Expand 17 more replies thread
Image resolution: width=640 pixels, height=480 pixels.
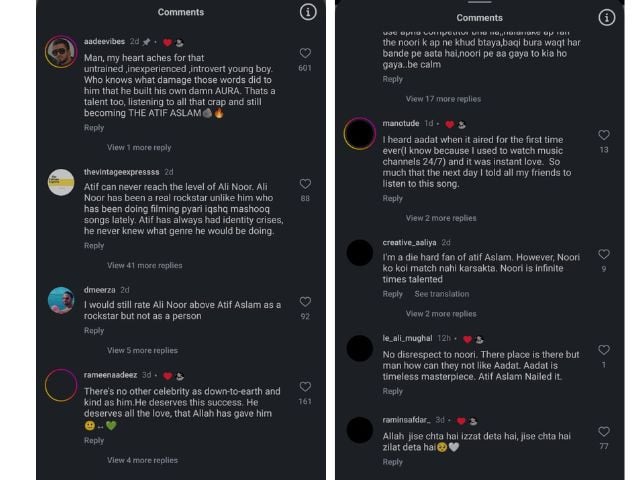[443, 99]
